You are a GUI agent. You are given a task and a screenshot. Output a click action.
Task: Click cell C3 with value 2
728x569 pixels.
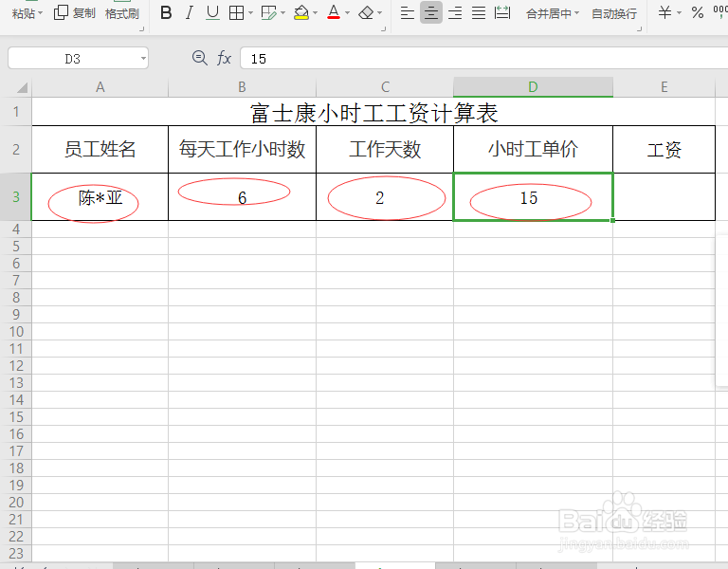click(x=385, y=197)
